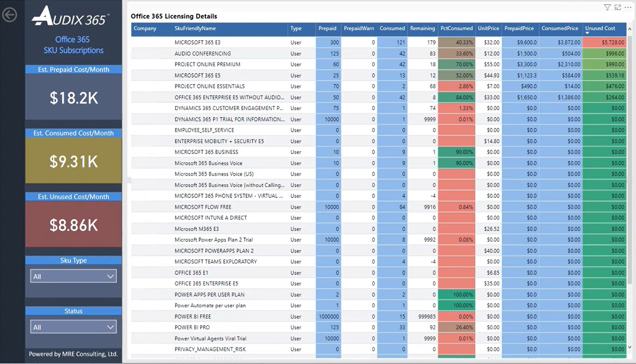The image size is (636, 364).
Task: Click the $5,728.00 unused cost cell
Action: [605, 43]
